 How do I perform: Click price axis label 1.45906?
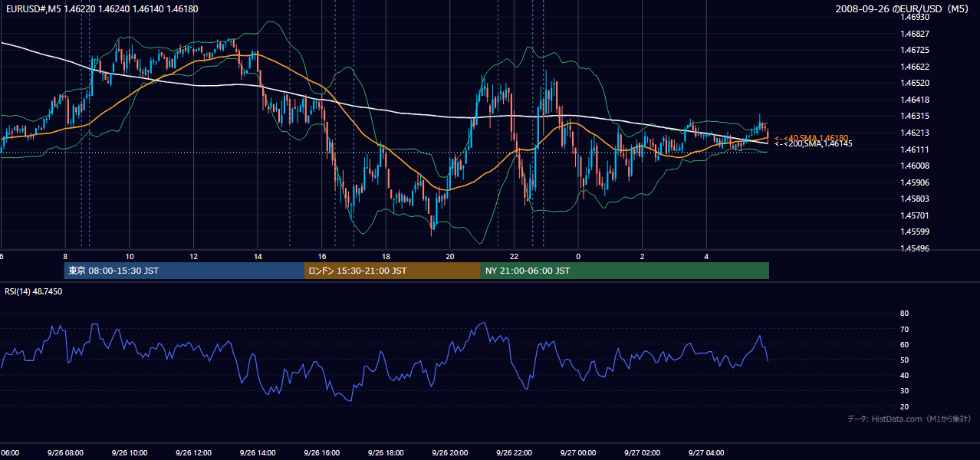click(916, 182)
